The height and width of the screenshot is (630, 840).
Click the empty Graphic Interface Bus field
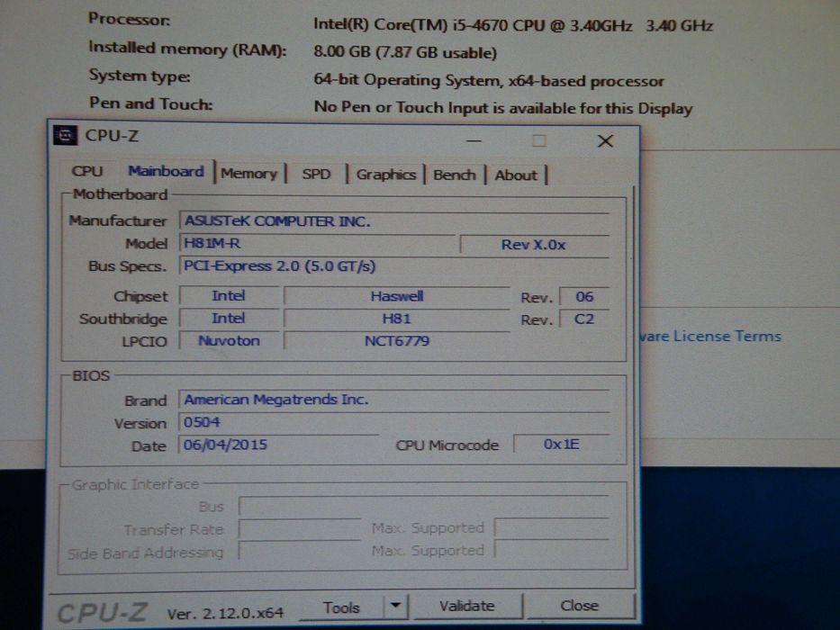click(x=423, y=506)
